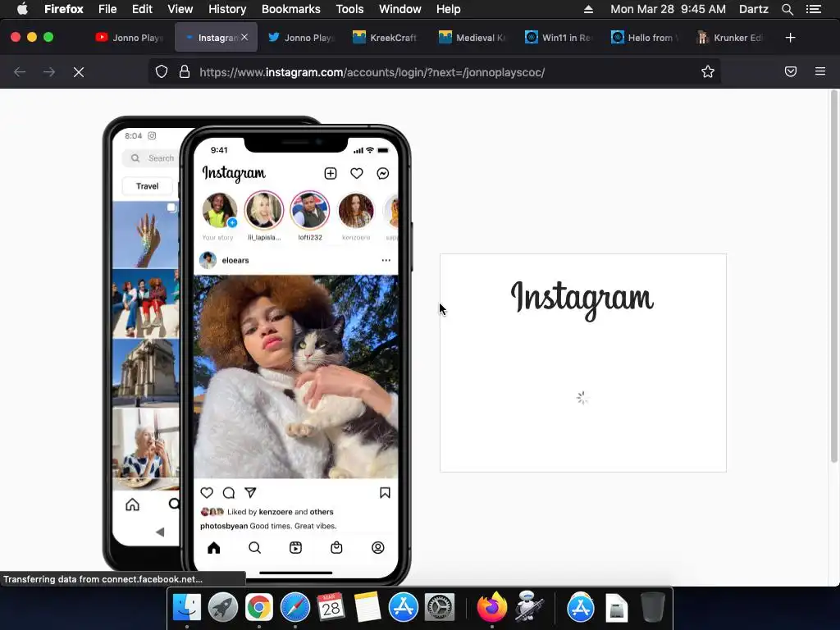
Task: Open the App Store from the dock
Action: pos(404,608)
